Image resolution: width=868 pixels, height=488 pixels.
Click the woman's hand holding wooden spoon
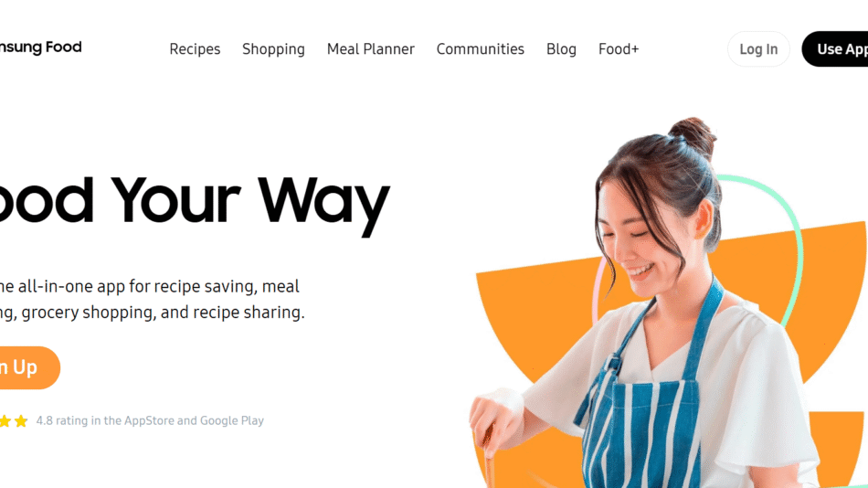point(487,419)
